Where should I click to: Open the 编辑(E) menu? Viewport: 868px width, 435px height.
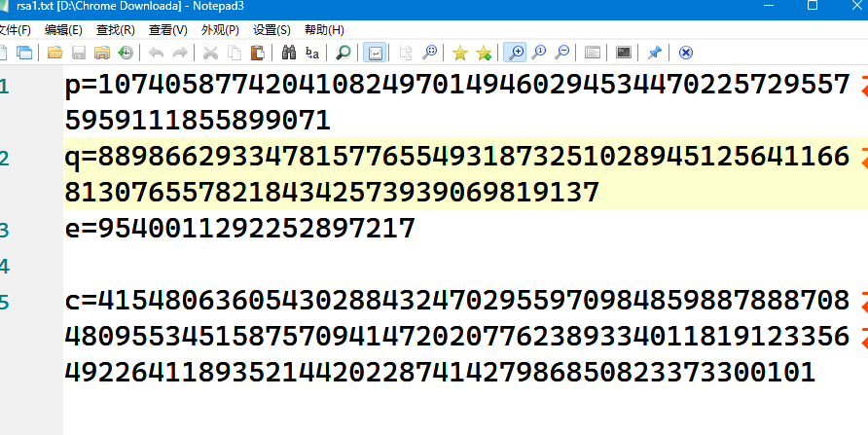63,30
